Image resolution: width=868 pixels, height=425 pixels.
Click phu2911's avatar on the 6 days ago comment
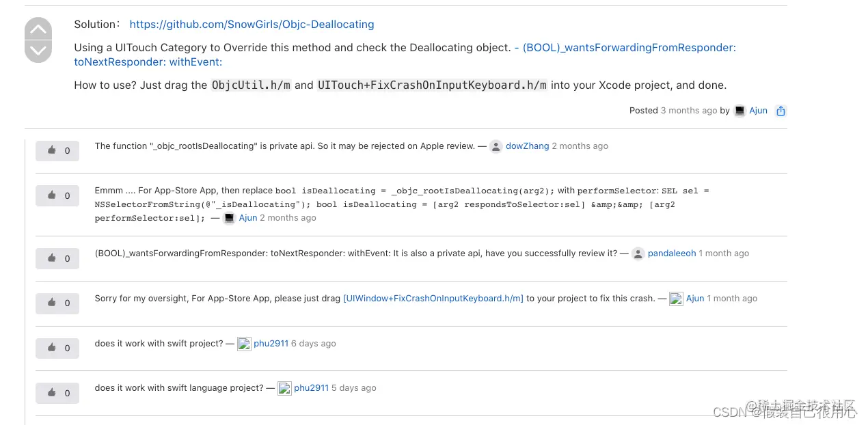pyautogui.click(x=244, y=344)
